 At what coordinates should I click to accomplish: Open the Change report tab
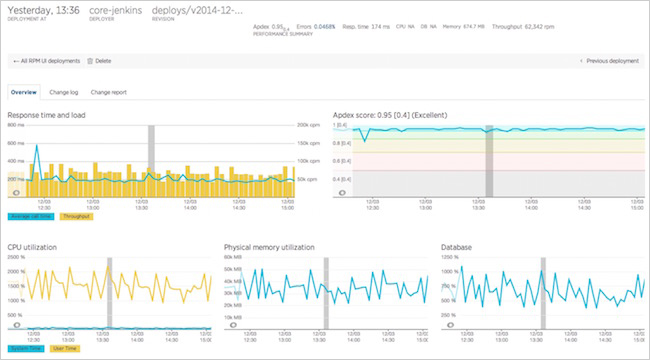109,92
